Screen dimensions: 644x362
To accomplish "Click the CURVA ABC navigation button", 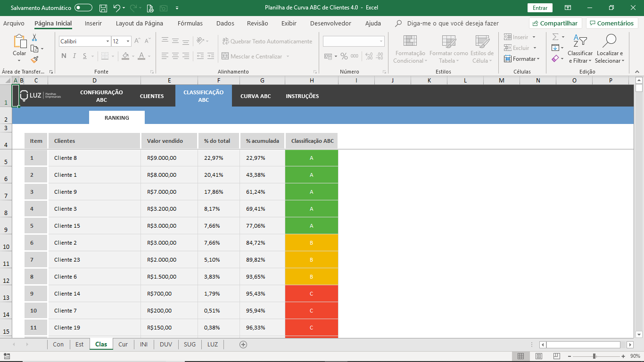I will 256,96.
